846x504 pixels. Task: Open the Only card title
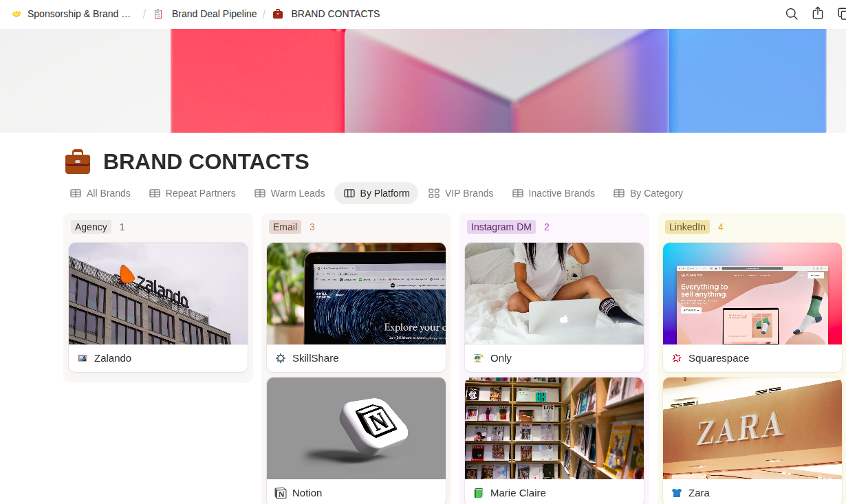pyautogui.click(x=501, y=358)
